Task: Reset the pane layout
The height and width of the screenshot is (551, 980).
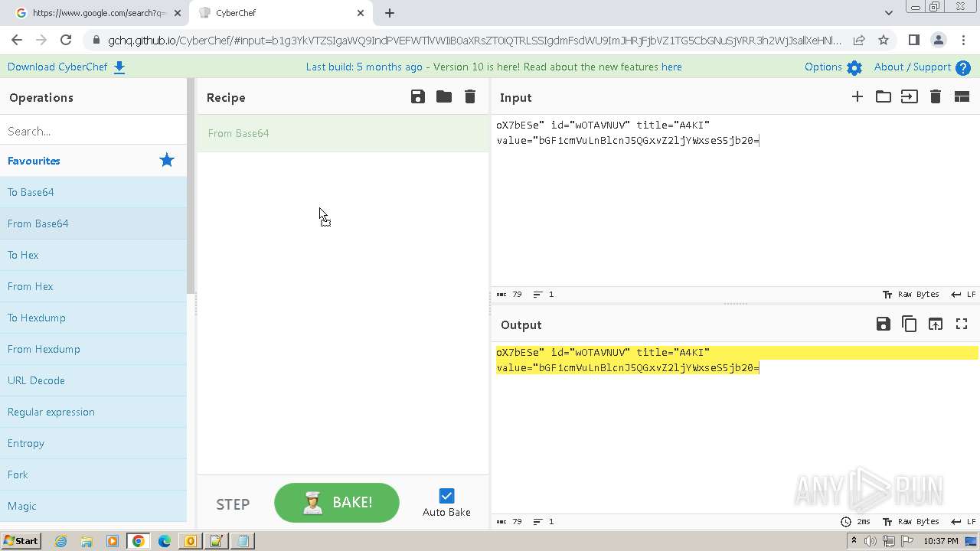Action: tap(962, 96)
